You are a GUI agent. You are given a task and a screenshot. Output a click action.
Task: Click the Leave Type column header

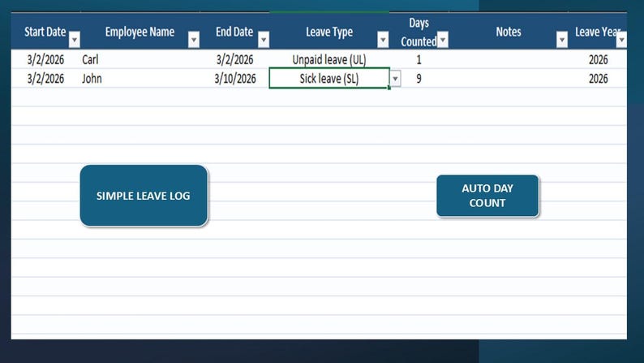(x=329, y=32)
